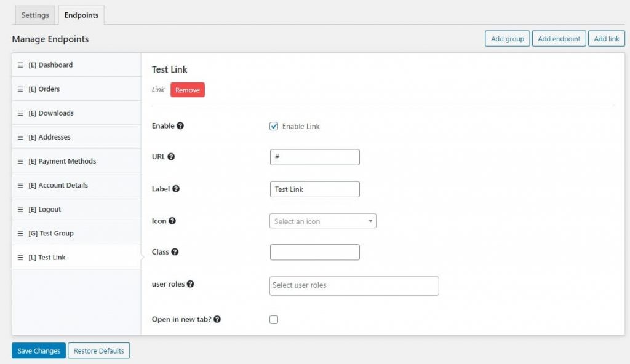Open the Select user roles field

coord(354,285)
